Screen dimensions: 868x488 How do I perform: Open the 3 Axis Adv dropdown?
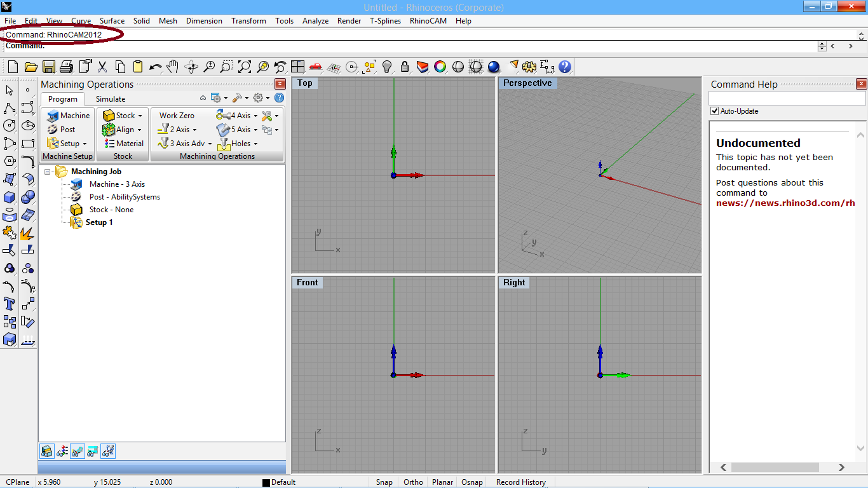click(185, 144)
